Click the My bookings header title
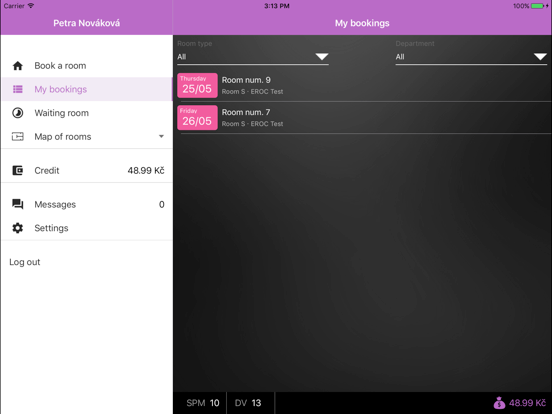The image size is (552, 414). click(362, 23)
